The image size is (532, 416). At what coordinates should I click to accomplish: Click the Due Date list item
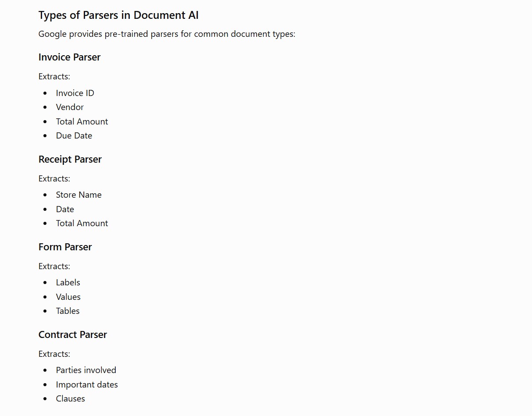74,135
